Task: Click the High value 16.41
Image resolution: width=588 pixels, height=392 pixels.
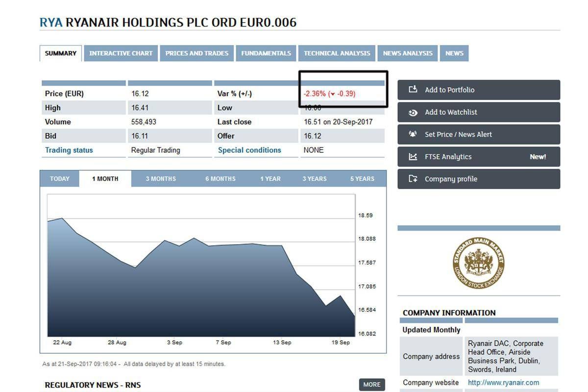Action: 140,108
